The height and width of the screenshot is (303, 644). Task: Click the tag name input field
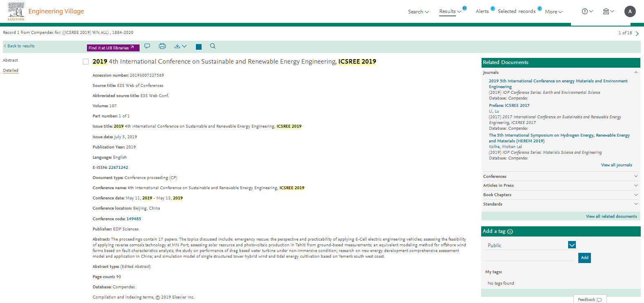click(530, 257)
